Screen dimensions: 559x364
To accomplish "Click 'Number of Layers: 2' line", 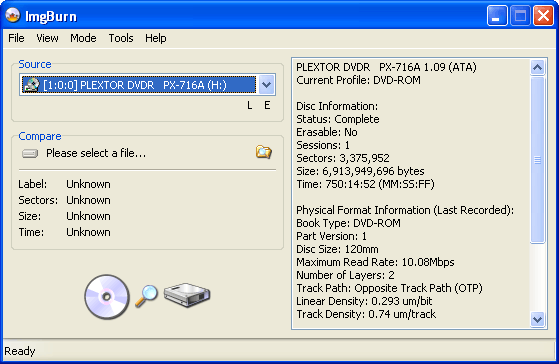I will 345,275.
